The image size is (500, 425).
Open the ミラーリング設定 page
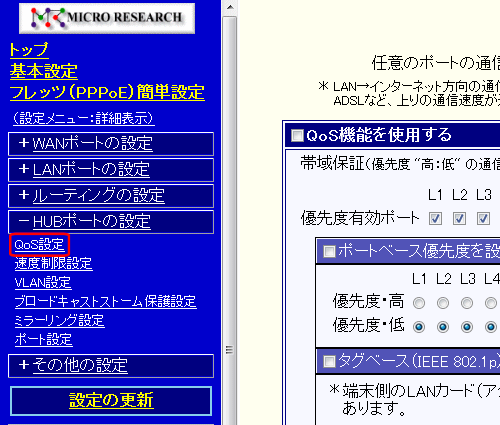click(59, 321)
